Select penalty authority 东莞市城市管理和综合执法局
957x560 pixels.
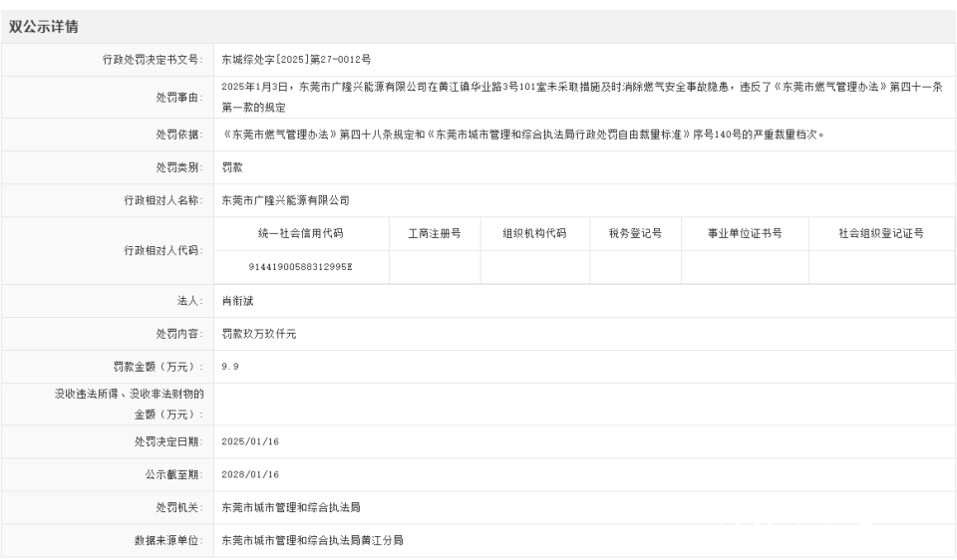pos(290,508)
